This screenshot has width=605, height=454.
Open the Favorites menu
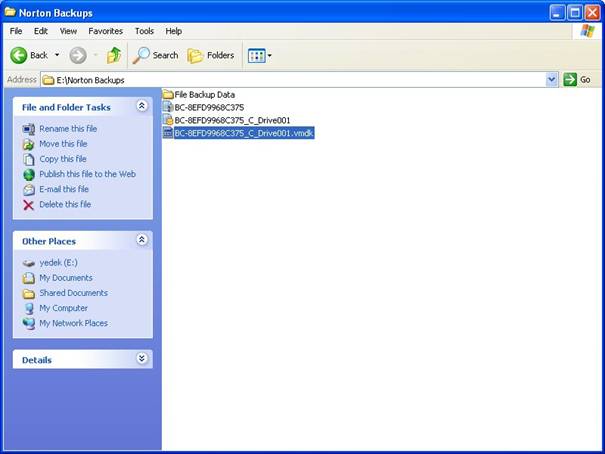click(x=105, y=31)
